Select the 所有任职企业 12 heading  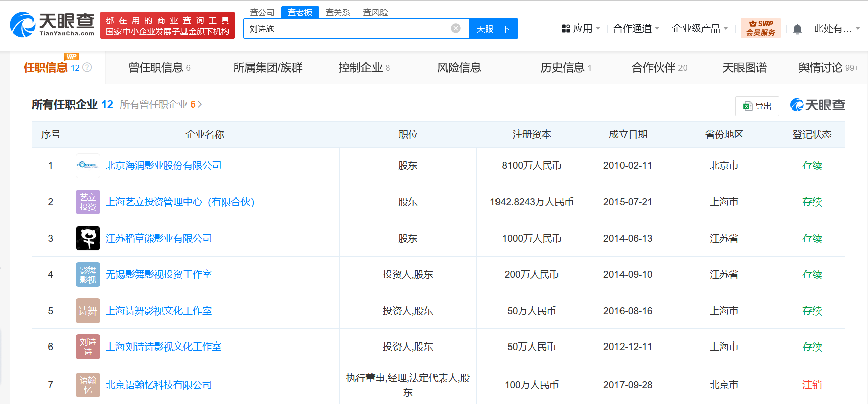(73, 104)
